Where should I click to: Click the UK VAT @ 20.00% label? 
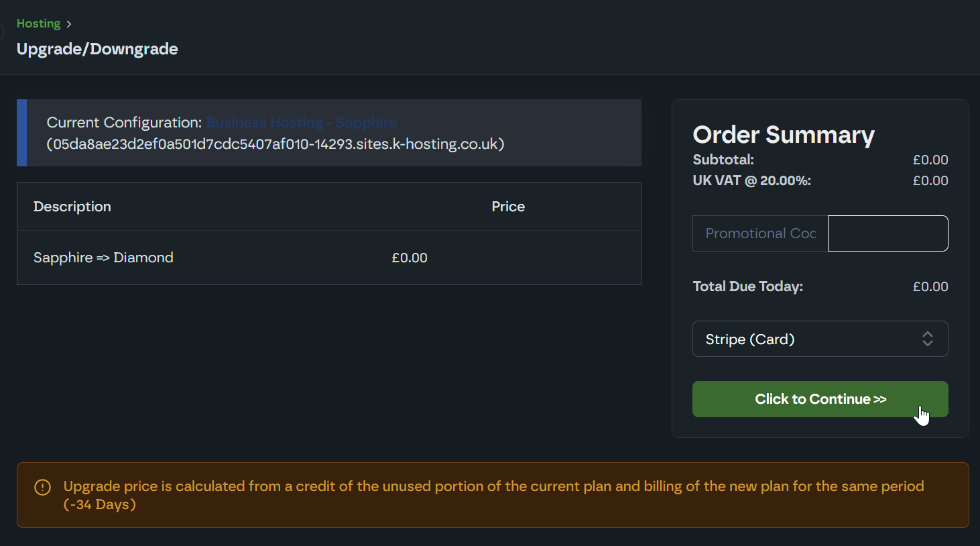[x=751, y=180]
